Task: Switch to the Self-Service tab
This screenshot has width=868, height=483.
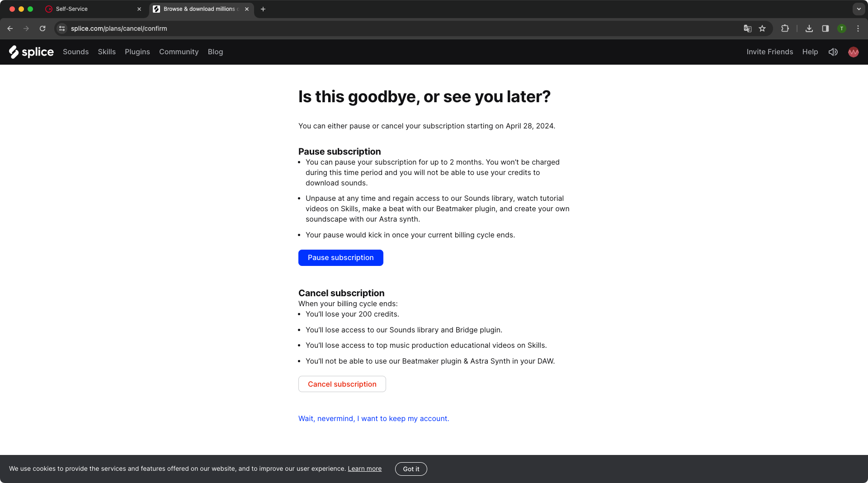Action: (93, 9)
